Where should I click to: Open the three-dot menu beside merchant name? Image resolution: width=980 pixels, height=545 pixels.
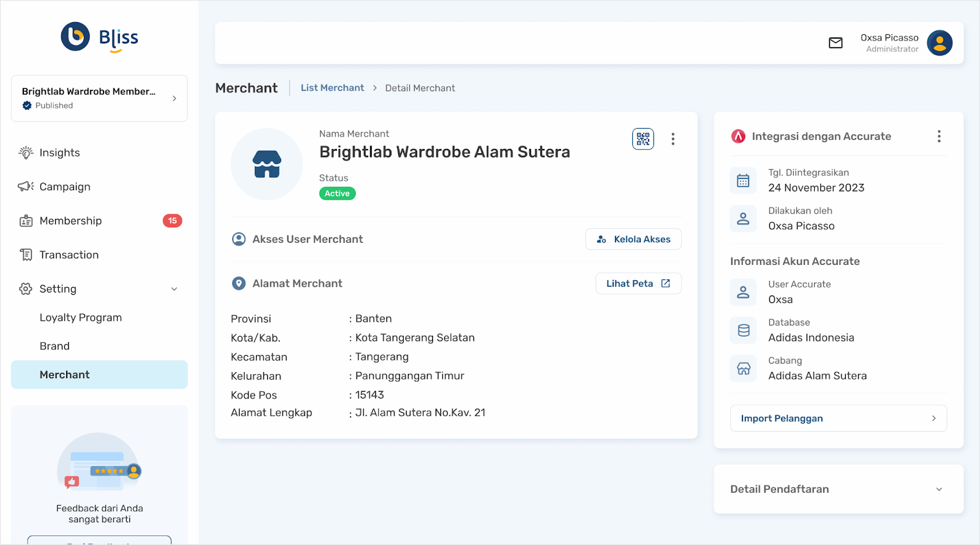[x=673, y=139]
